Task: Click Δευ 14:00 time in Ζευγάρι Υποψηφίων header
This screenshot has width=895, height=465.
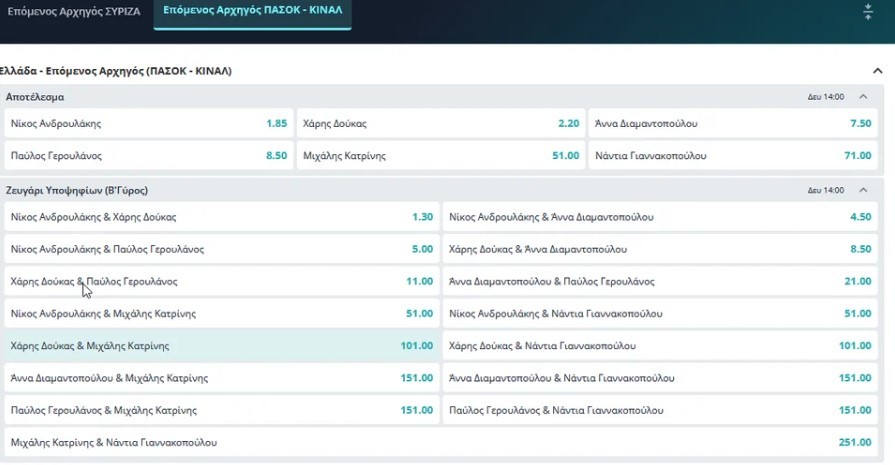Action: tap(825, 191)
